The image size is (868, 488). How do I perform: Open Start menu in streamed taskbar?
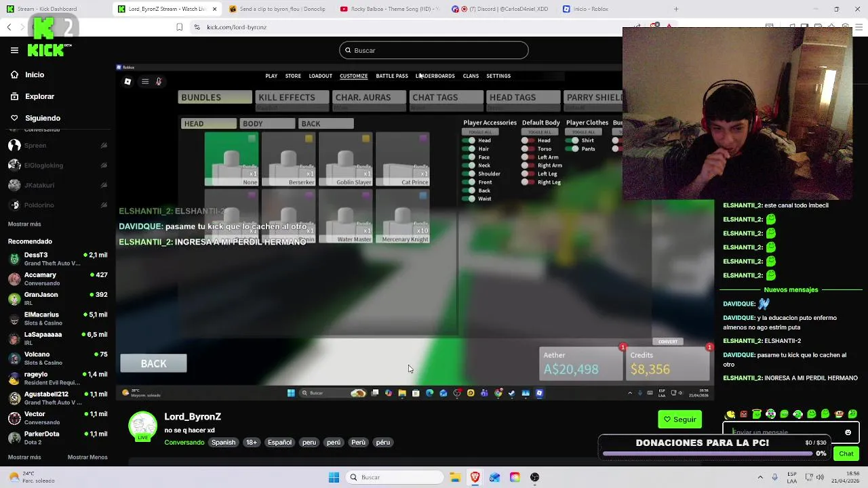click(291, 393)
